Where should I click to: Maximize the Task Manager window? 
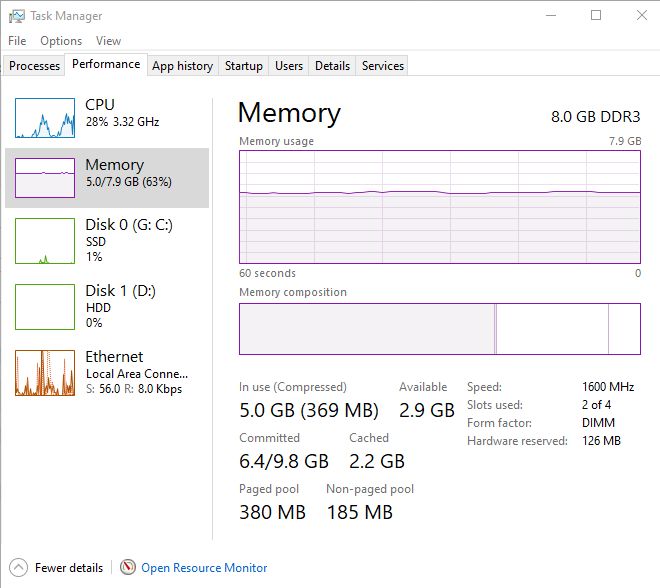coord(596,16)
